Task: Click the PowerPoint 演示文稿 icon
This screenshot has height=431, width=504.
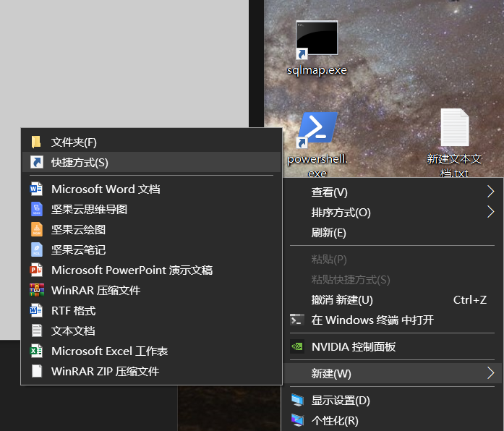Action: click(x=36, y=270)
